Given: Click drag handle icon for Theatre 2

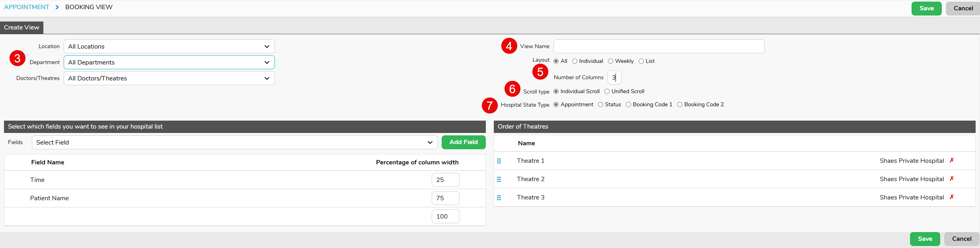Looking at the screenshot, I should click(x=499, y=179).
